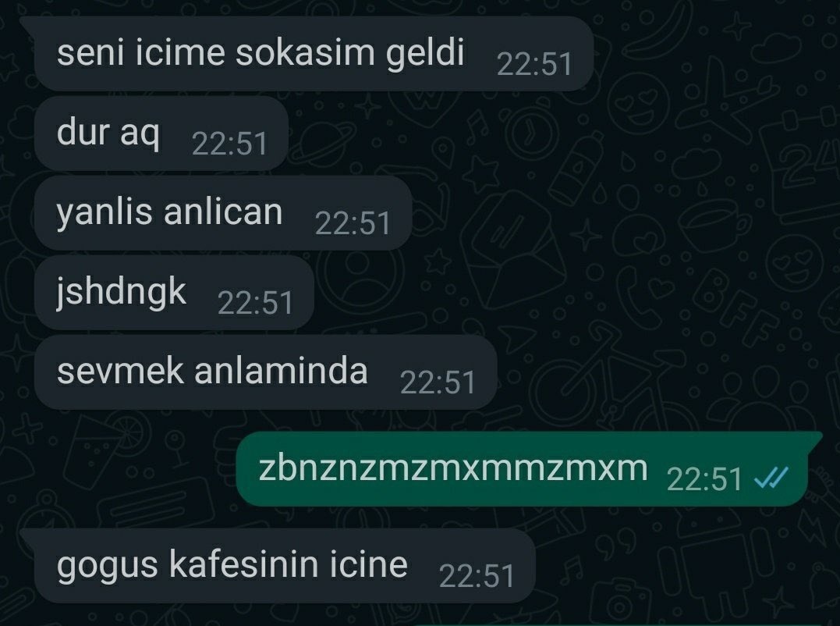
Task: Tap the blue double-check read receipt icon
Action: click(771, 478)
